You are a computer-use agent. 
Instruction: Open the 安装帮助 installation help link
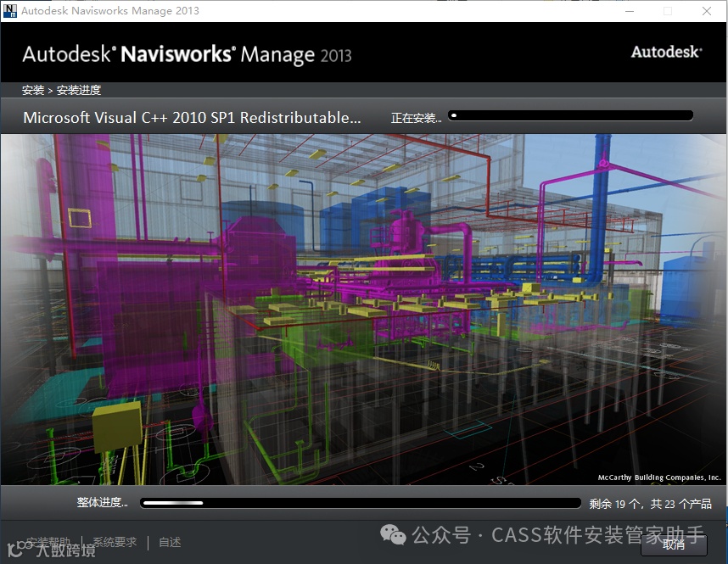pos(48,542)
